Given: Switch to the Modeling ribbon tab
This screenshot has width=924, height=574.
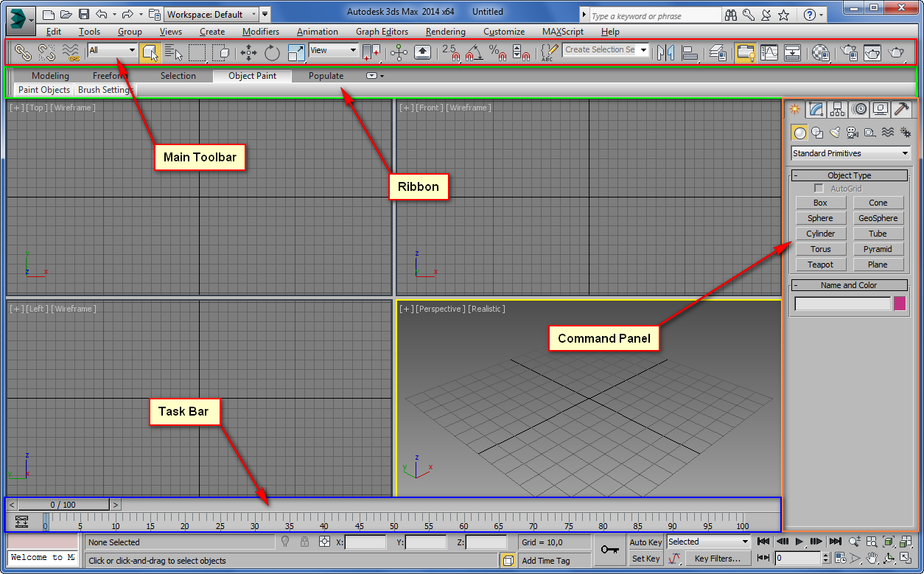Looking at the screenshot, I should tap(50, 76).
